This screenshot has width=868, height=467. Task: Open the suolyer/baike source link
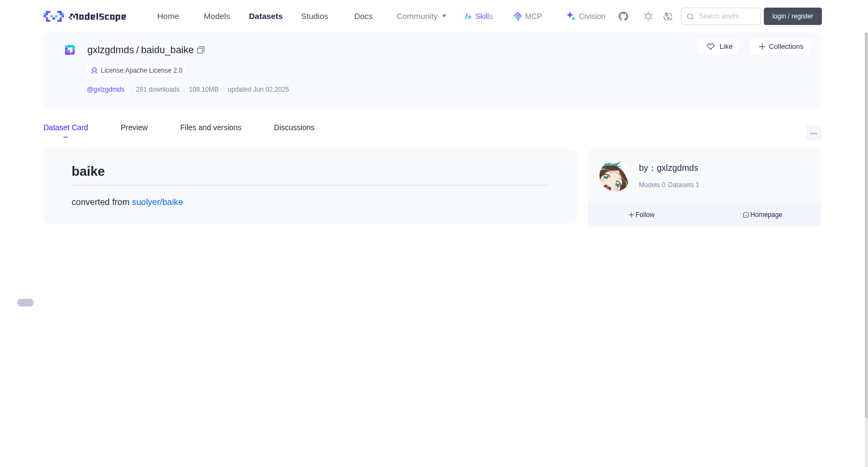pyautogui.click(x=157, y=202)
